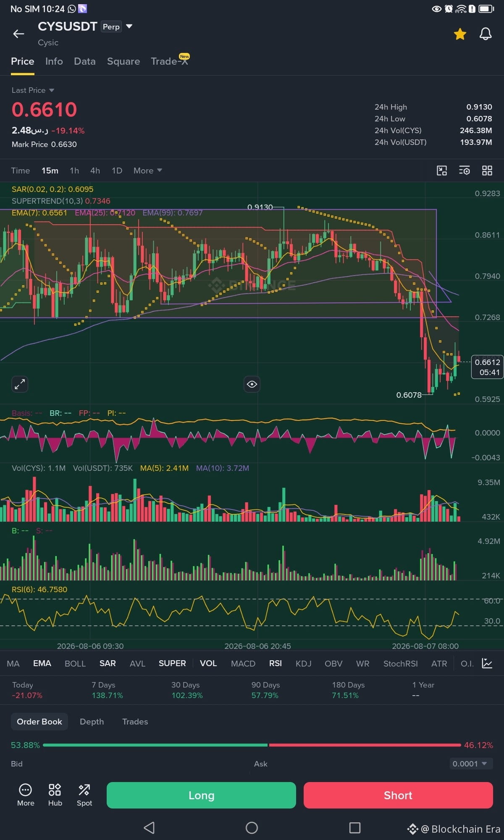The height and width of the screenshot is (840, 504).
Task: Click the current price tag 0.6612
Action: coord(487,367)
